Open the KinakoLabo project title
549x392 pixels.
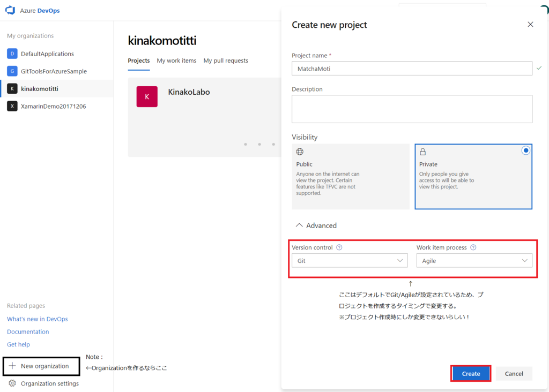click(189, 92)
